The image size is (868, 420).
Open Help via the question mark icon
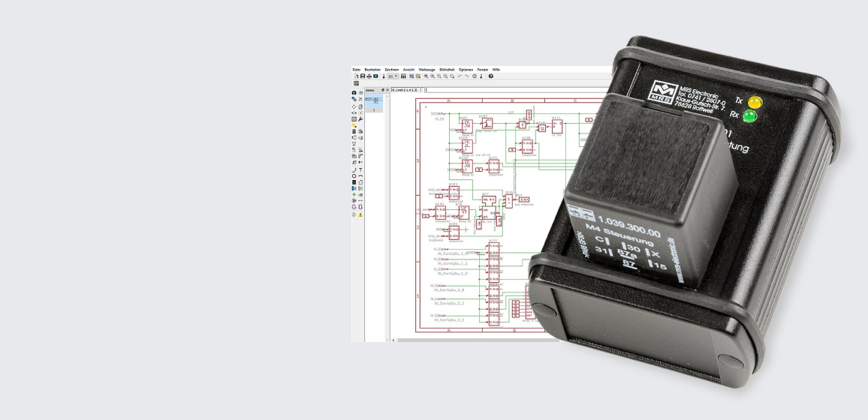(x=491, y=76)
